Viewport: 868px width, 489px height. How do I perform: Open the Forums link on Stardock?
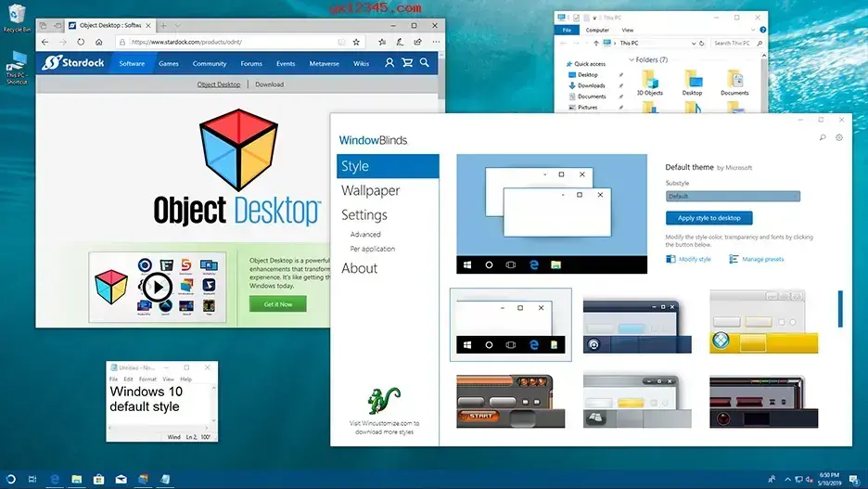(x=251, y=64)
